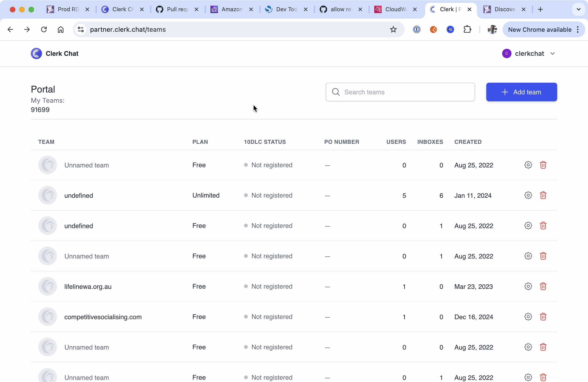Open settings for the undefined Unlimited team

528,195
